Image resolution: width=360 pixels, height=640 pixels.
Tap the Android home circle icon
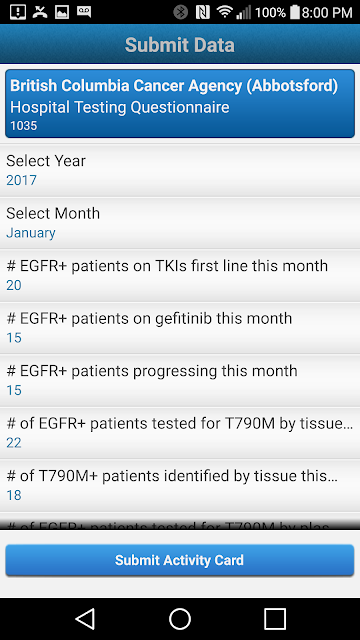coord(180,619)
